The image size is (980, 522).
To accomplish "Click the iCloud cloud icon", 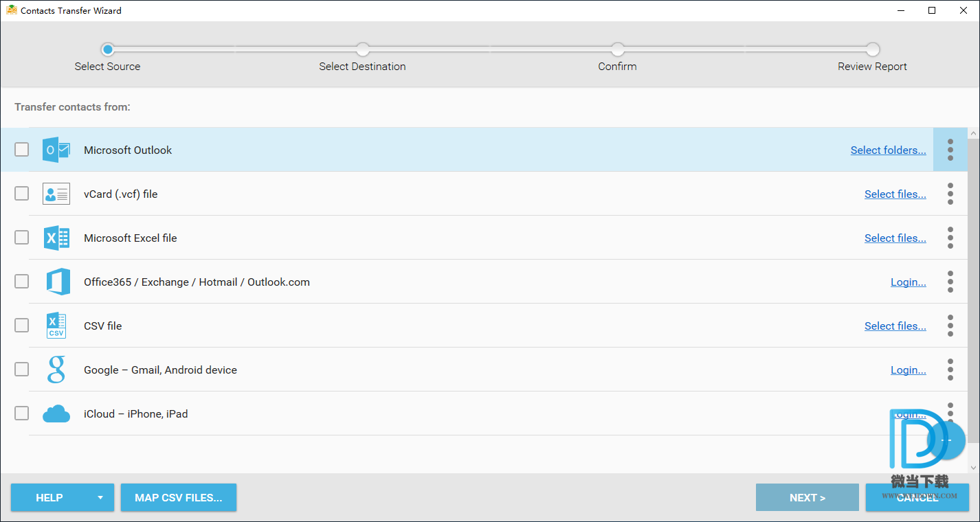I will pos(56,413).
